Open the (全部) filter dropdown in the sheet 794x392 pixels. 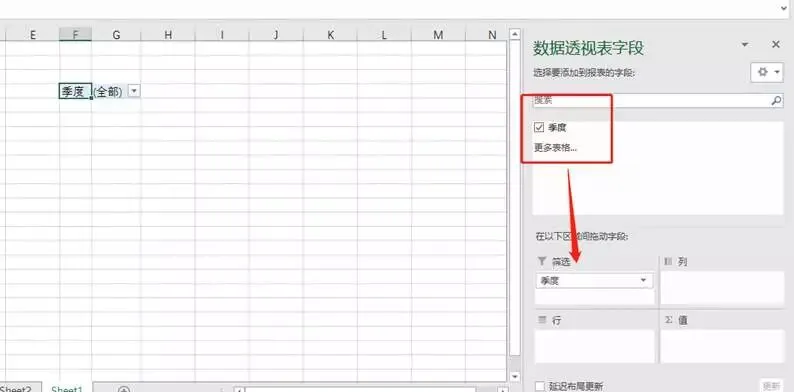pyautogui.click(x=134, y=91)
